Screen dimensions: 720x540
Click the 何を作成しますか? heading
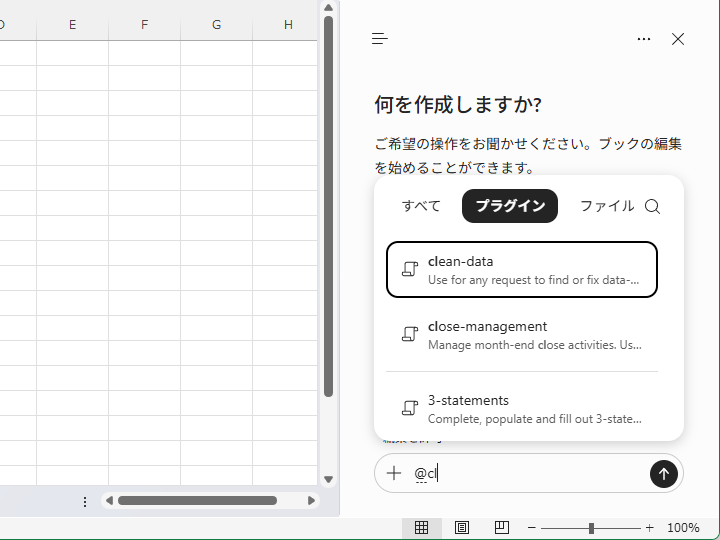point(458,105)
